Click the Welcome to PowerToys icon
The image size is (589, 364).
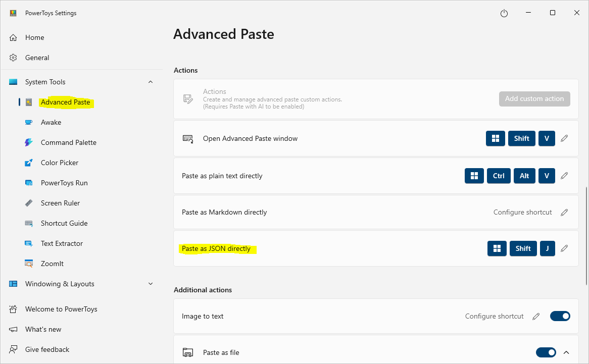tap(13, 309)
